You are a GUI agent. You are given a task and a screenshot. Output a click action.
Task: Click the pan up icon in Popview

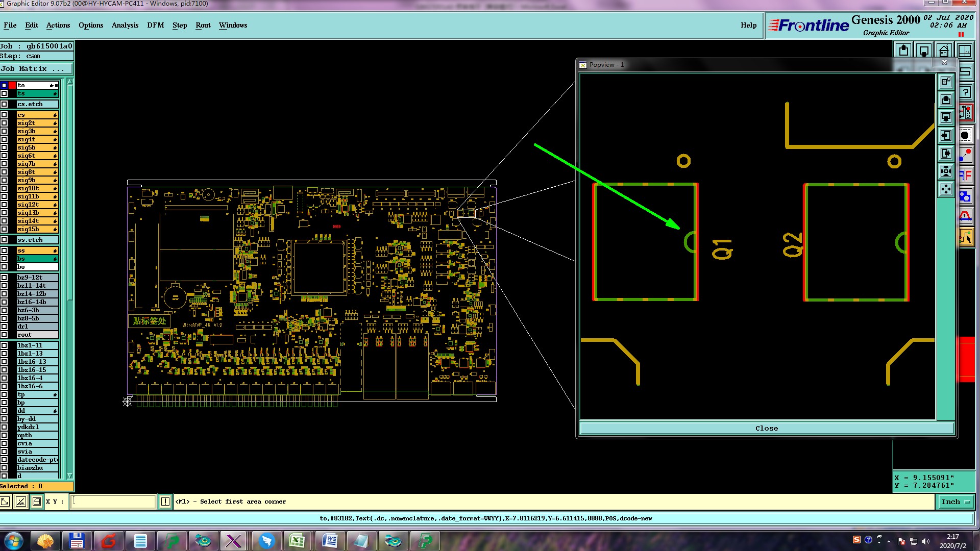pos(946,100)
